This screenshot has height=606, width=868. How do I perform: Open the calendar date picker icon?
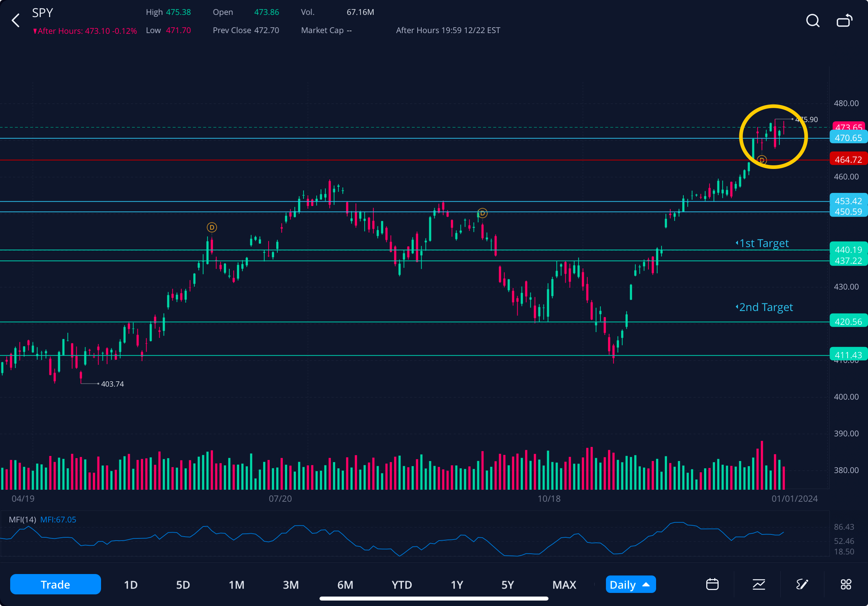(x=712, y=584)
